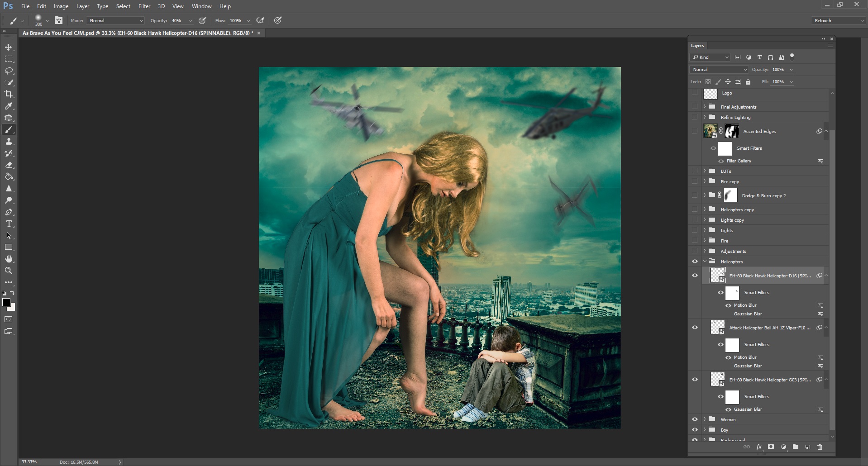Click the delete layer trash icon
Image resolution: width=868 pixels, height=466 pixels.
coord(820,447)
